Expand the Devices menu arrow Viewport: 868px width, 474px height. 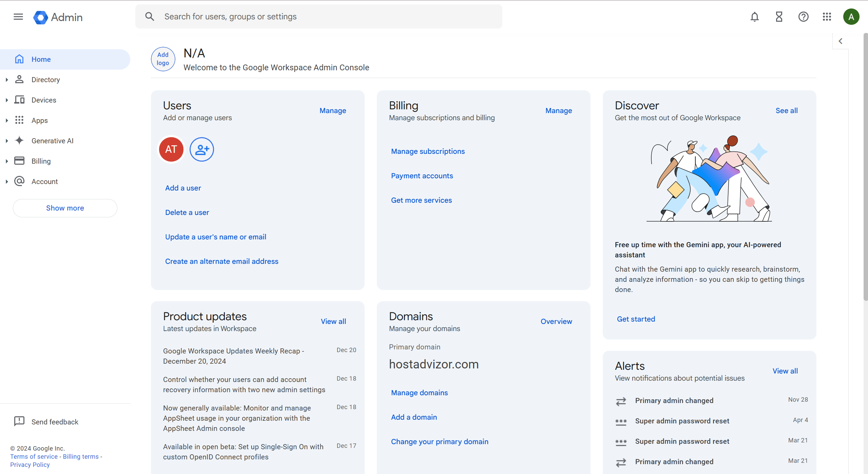click(7, 100)
